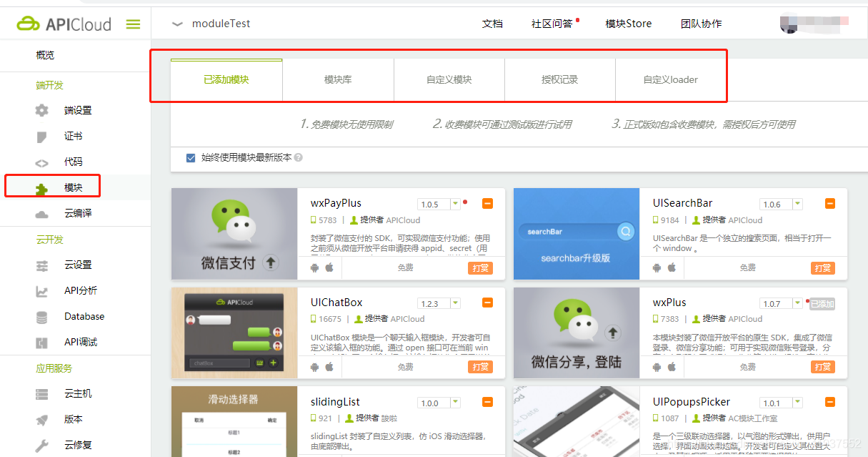The image size is (868, 457).
Task: Open 云修复 wrench icon in sidebar
Action: 42,445
